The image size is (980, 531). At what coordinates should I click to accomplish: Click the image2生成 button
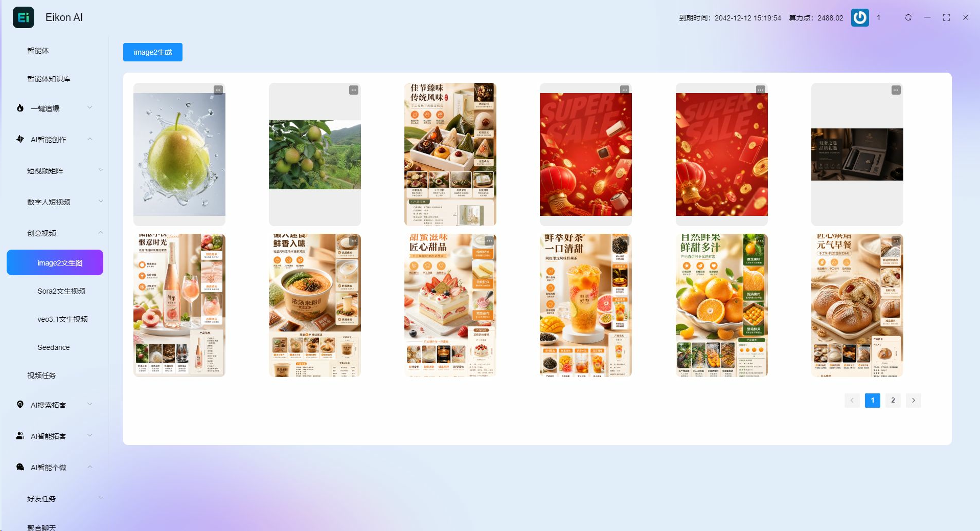point(153,52)
